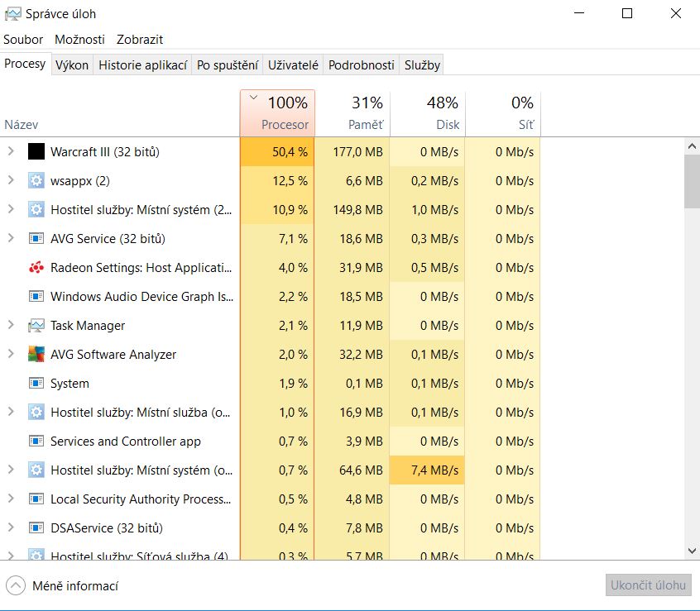This screenshot has width=700, height=611.
Task: Sort by the Síť column header
Action: [503, 113]
